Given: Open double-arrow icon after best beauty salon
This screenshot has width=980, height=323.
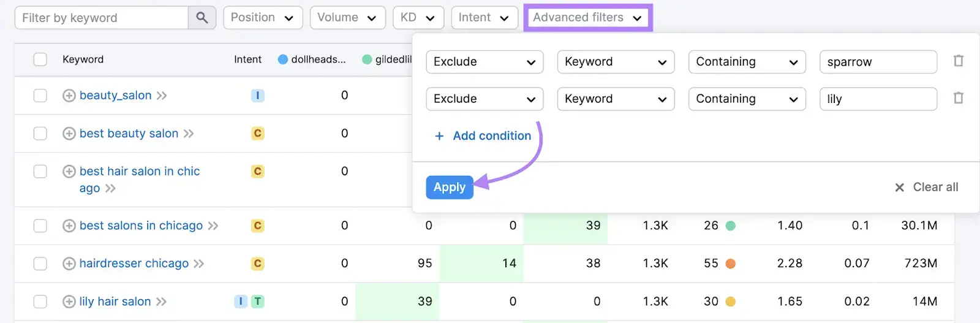Looking at the screenshot, I should coord(189,134).
